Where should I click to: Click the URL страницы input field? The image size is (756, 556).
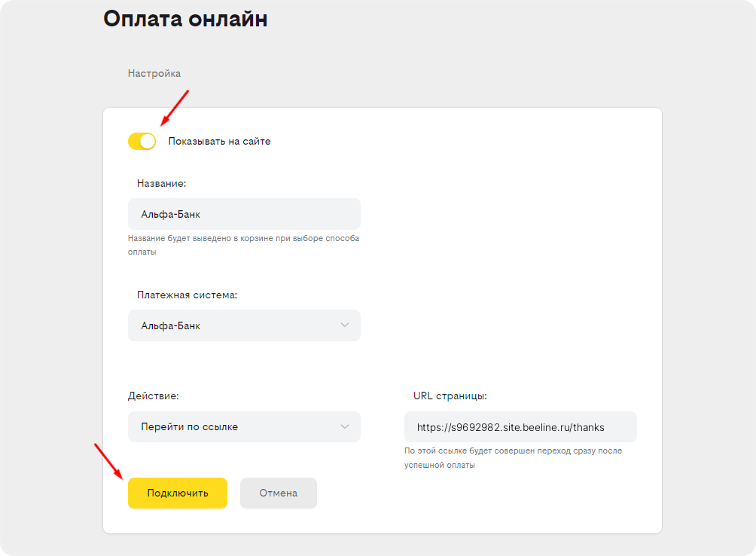(x=520, y=426)
